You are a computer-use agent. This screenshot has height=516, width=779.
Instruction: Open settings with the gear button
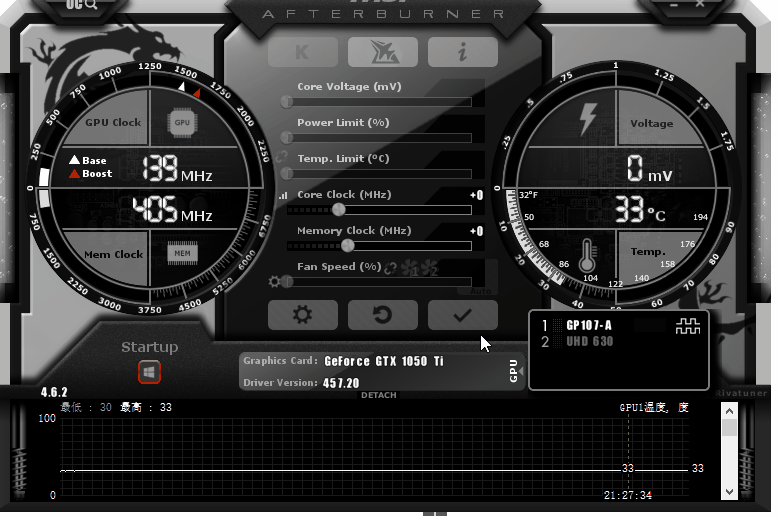click(x=302, y=315)
